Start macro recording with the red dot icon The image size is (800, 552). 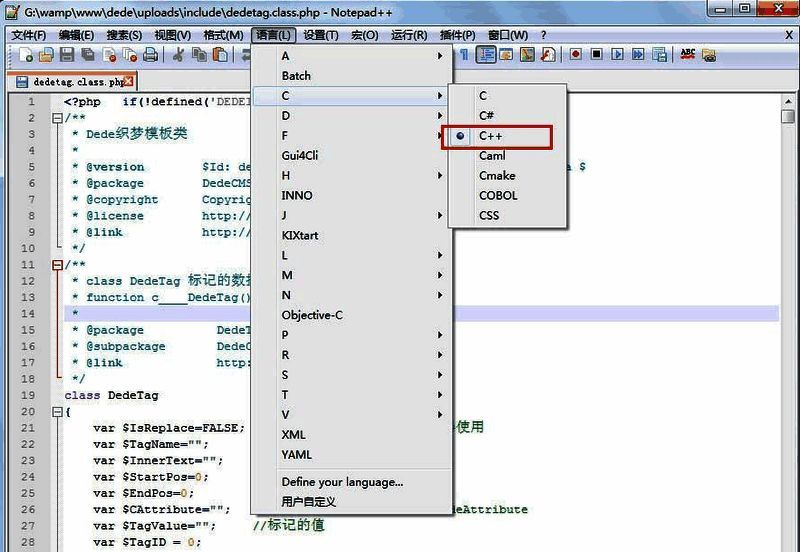577,55
